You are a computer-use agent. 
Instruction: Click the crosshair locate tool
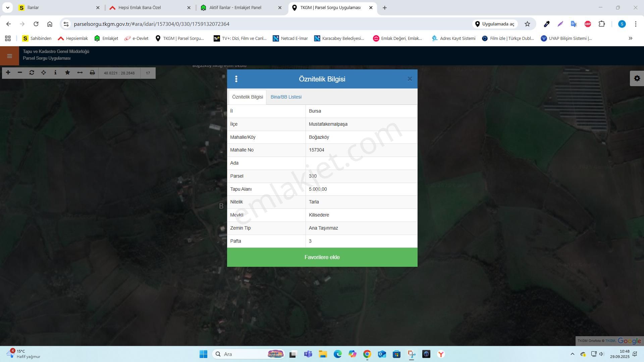point(44,73)
